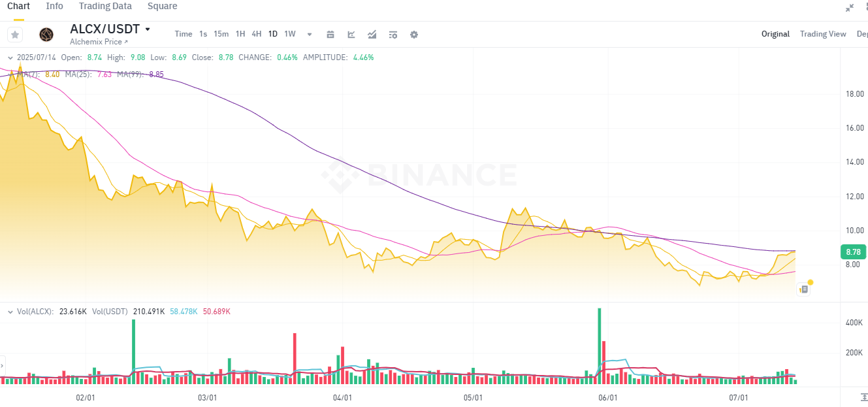The width and height of the screenshot is (868, 407).
Task: Click the scroll-to-latest icon at bottom right
Action: tap(864, 397)
